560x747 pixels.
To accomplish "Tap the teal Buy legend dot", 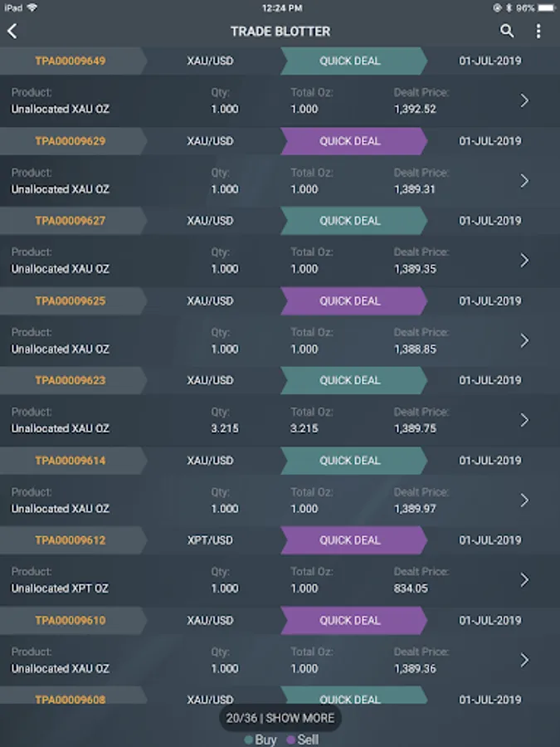I will pos(249,740).
